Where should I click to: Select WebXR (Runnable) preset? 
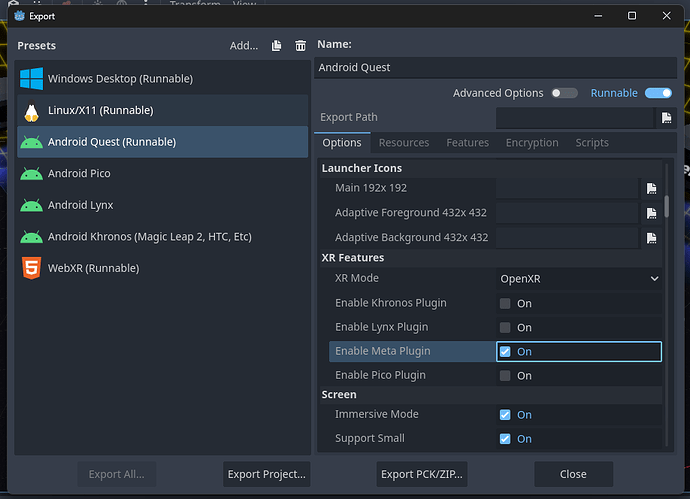tap(162, 268)
